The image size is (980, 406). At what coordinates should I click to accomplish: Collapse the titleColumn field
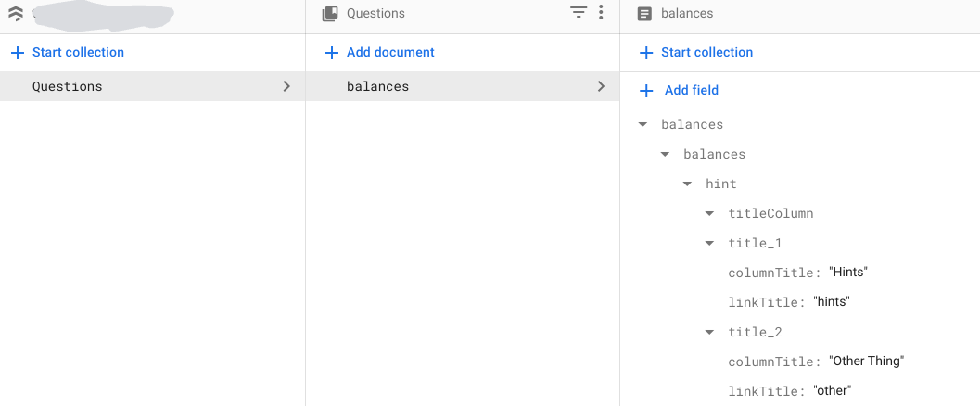click(x=709, y=213)
